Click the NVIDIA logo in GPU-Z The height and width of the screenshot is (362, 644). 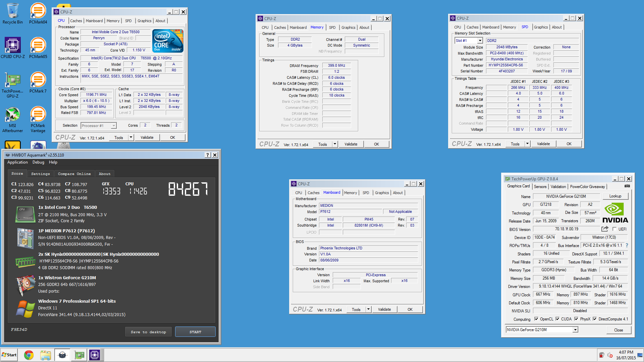615,213
